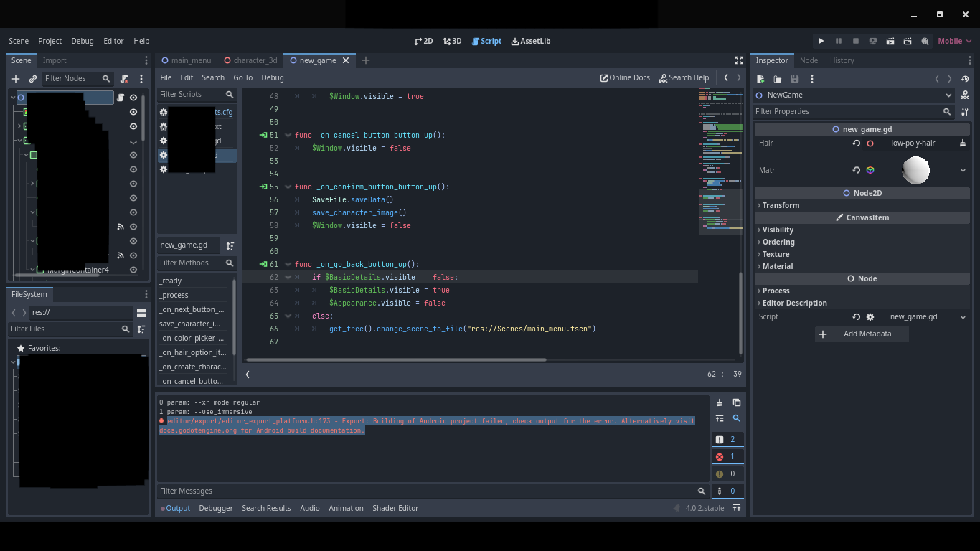Toggle error messages filter showing 1
980x551 pixels.
pos(727,456)
